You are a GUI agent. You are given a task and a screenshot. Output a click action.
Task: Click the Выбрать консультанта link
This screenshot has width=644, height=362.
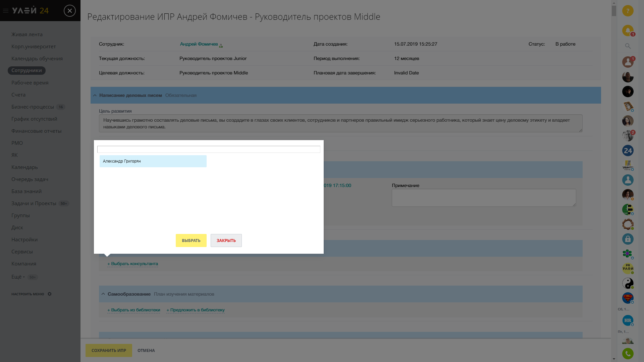click(132, 264)
